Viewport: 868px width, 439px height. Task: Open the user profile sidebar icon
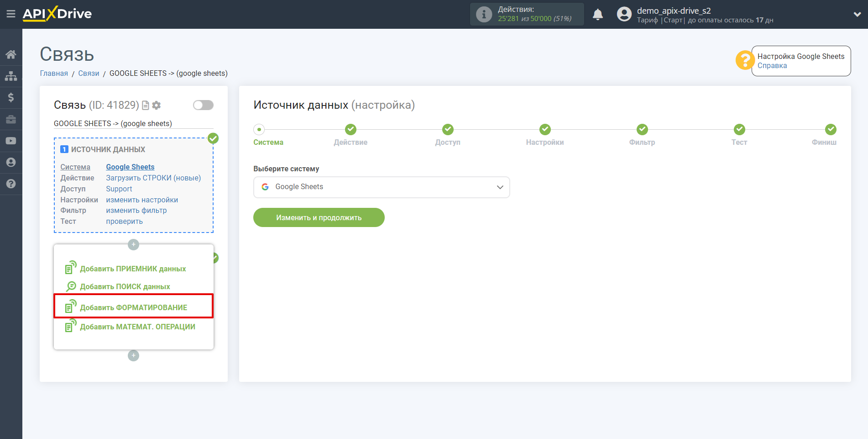click(x=11, y=162)
